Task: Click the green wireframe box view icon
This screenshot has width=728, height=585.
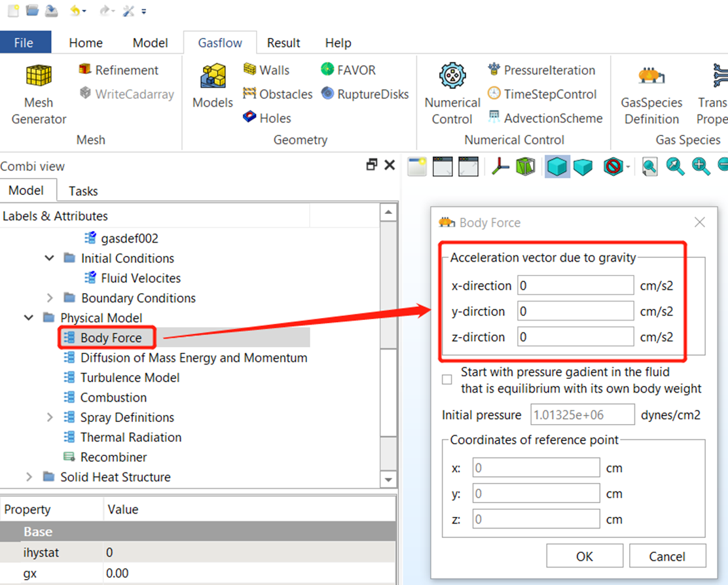Action: point(526,166)
